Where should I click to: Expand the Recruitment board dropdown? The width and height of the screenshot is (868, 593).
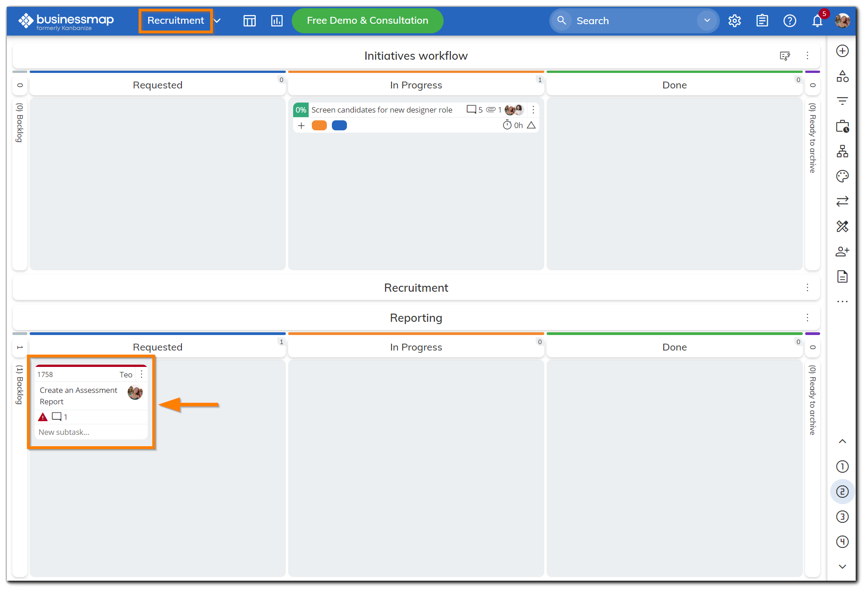[217, 21]
